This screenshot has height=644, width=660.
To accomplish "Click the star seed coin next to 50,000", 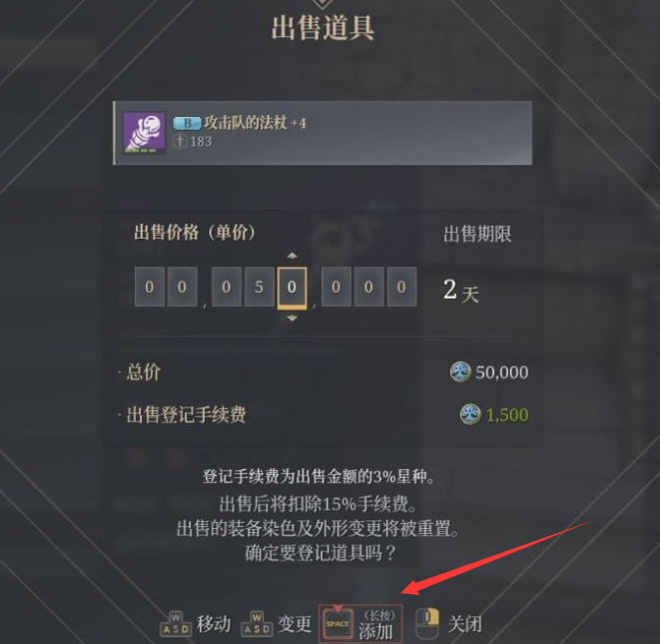I will click(x=460, y=372).
